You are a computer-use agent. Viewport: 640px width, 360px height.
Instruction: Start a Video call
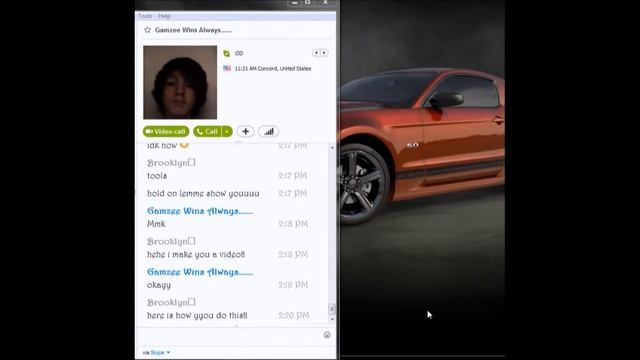(x=166, y=131)
